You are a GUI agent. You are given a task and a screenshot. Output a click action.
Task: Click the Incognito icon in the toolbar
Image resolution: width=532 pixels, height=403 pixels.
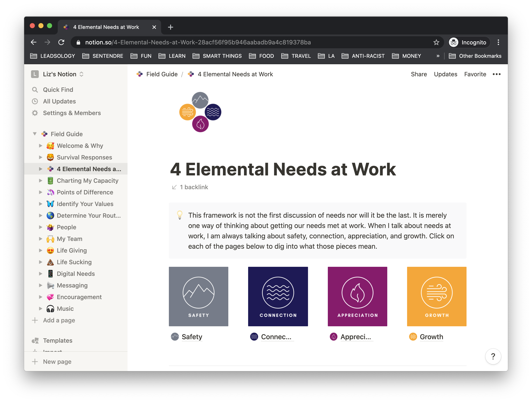point(454,42)
